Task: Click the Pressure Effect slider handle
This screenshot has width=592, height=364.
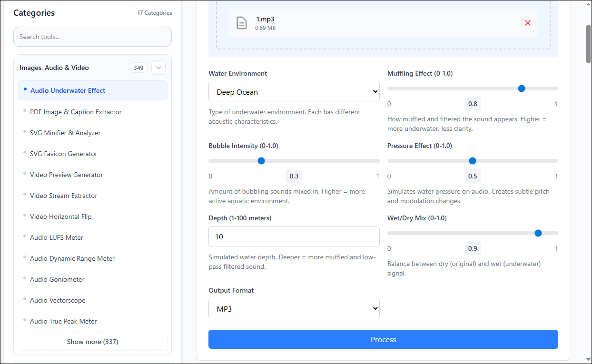Action: (473, 161)
